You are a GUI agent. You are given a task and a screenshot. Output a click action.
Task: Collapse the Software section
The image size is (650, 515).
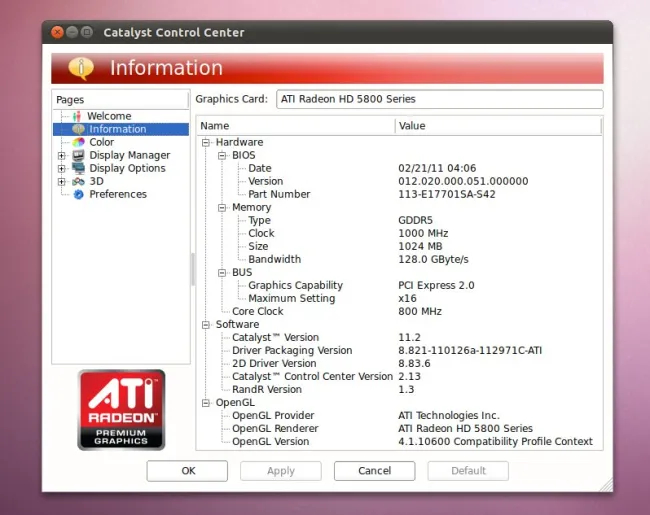207,325
